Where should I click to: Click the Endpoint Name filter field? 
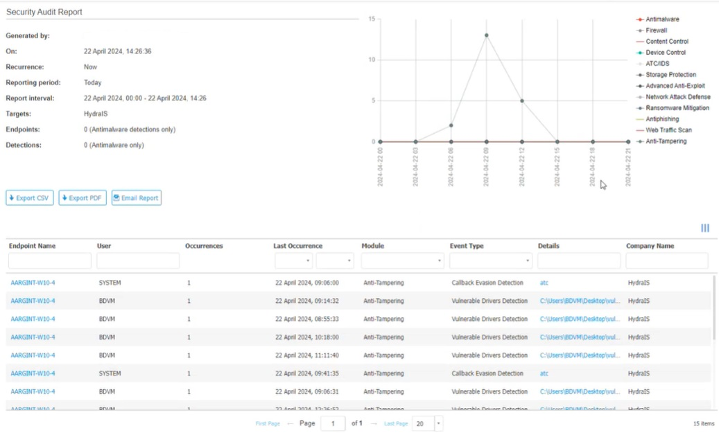click(x=49, y=261)
